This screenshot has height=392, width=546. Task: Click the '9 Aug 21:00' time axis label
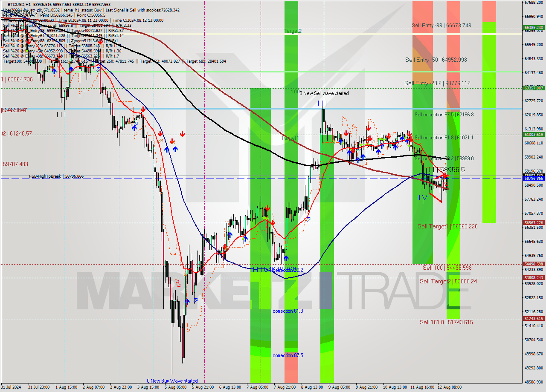pos(366,387)
